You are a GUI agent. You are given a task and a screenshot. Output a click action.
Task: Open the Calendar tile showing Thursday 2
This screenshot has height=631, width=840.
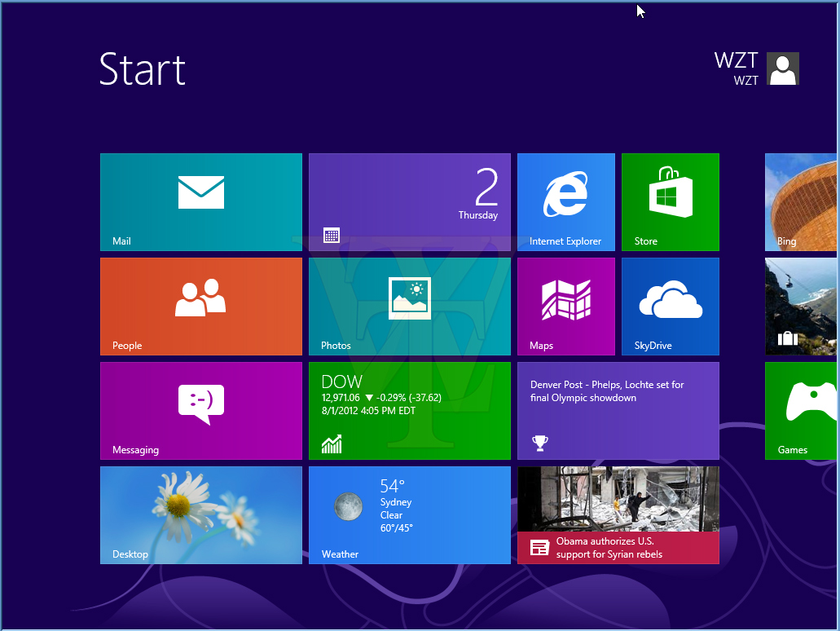point(409,201)
